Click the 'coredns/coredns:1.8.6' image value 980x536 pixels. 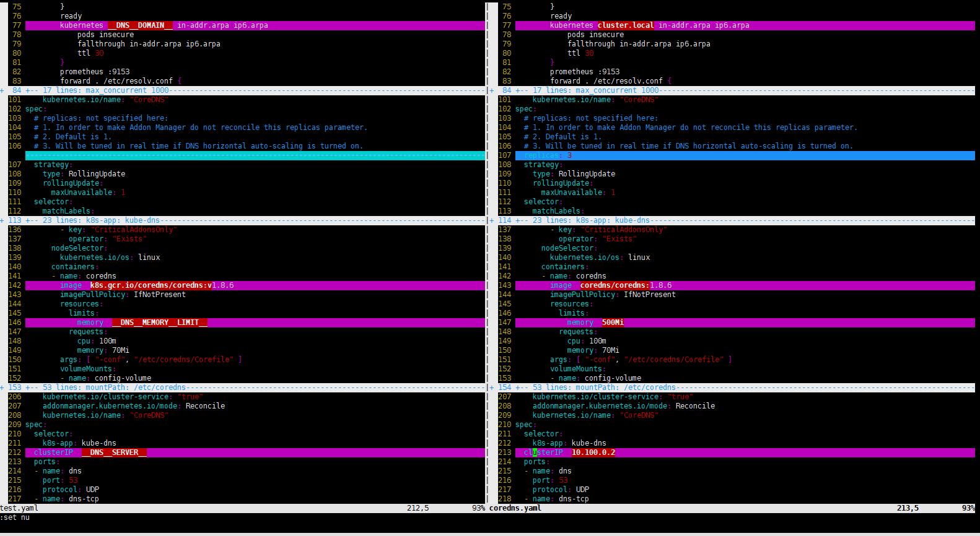click(x=626, y=285)
